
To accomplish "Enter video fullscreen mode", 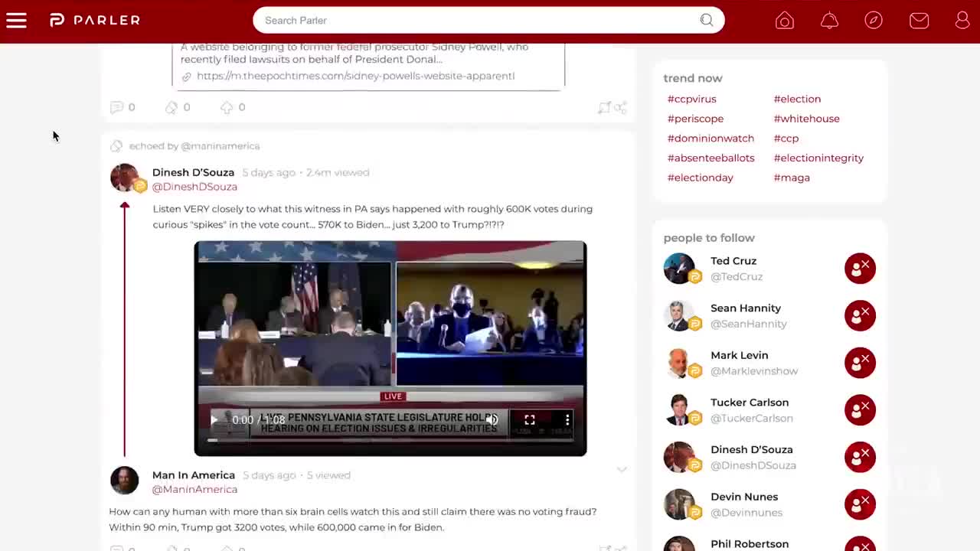I will point(529,419).
